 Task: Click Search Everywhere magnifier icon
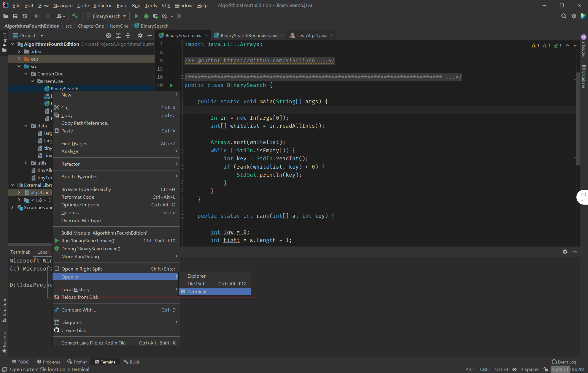pos(564,16)
